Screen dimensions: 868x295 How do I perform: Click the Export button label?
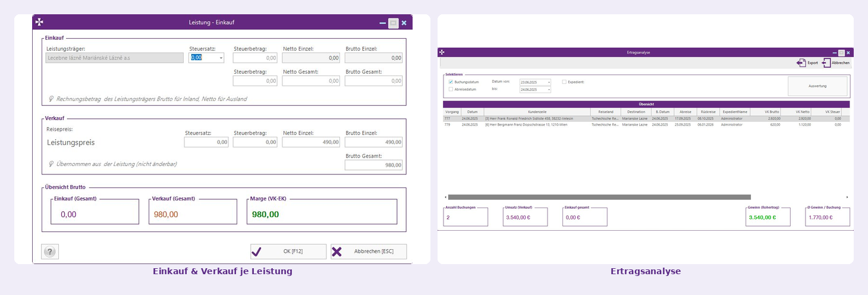click(813, 63)
